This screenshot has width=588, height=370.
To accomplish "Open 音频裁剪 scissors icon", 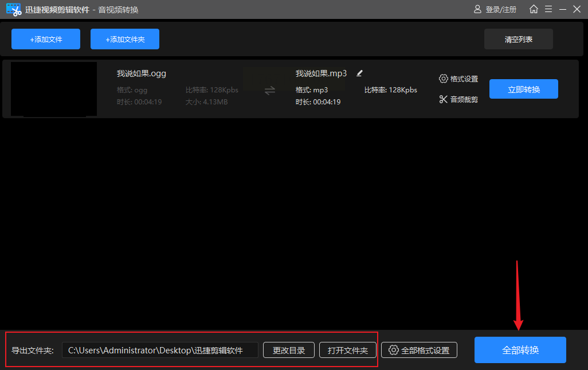I will 443,99.
